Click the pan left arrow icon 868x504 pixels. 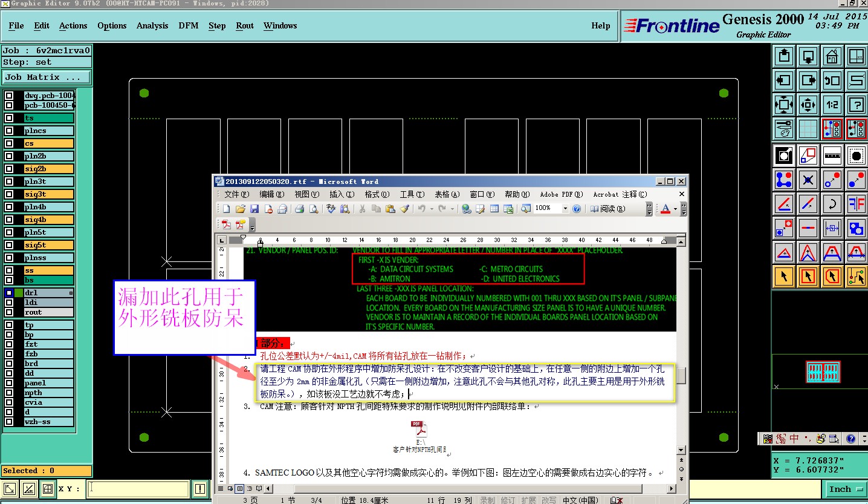point(784,80)
